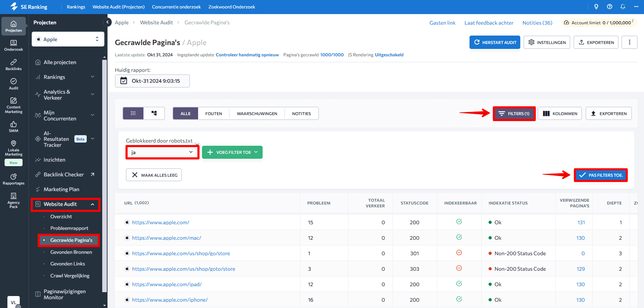Click indexable check icon for apple.com/mac/ row
Image resolution: width=644 pixels, height=308 pixels.
[x=459, y=237]
